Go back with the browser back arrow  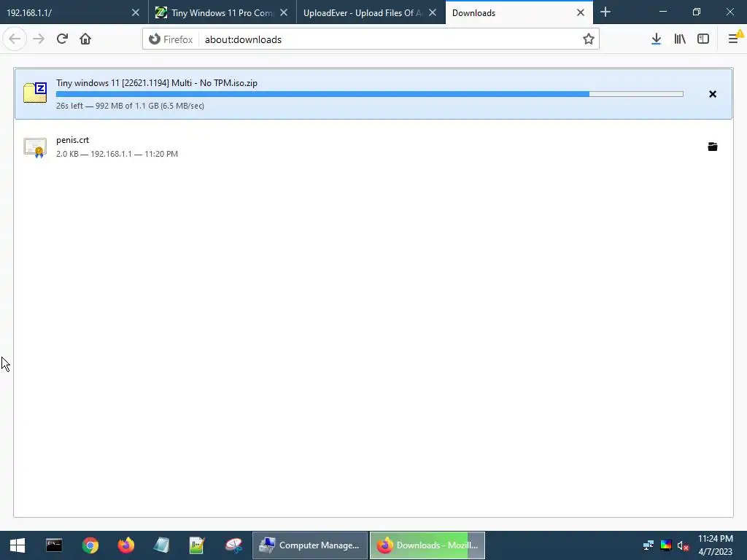click(15, 39)
